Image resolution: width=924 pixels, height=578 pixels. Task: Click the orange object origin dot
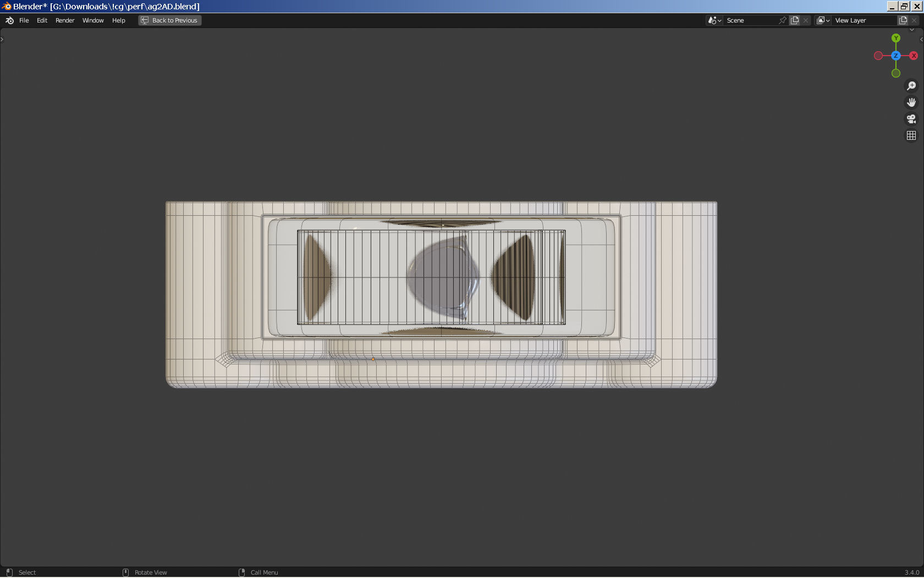click(x=373, y=359)
